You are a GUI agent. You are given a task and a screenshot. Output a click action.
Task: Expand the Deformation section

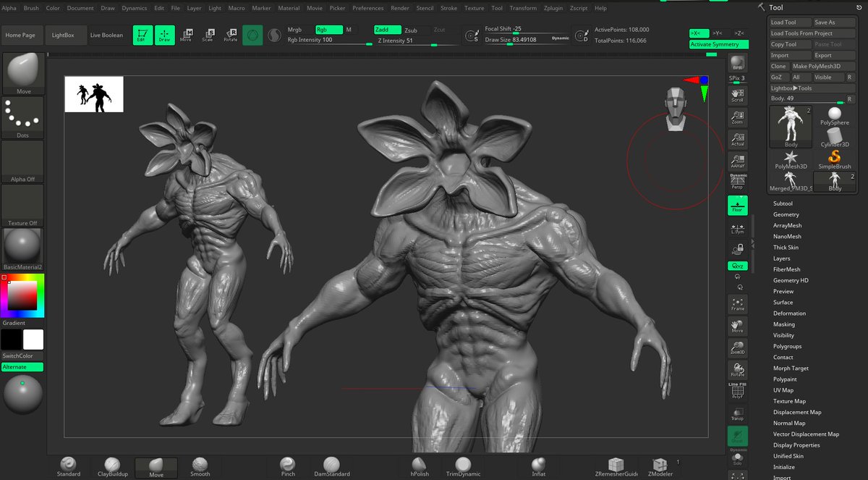click(x=789, y=313)
